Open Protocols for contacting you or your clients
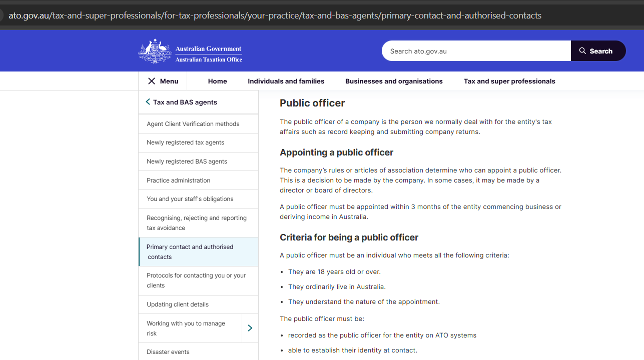This screenshot has width=644, height=360. tap(198, 280)
